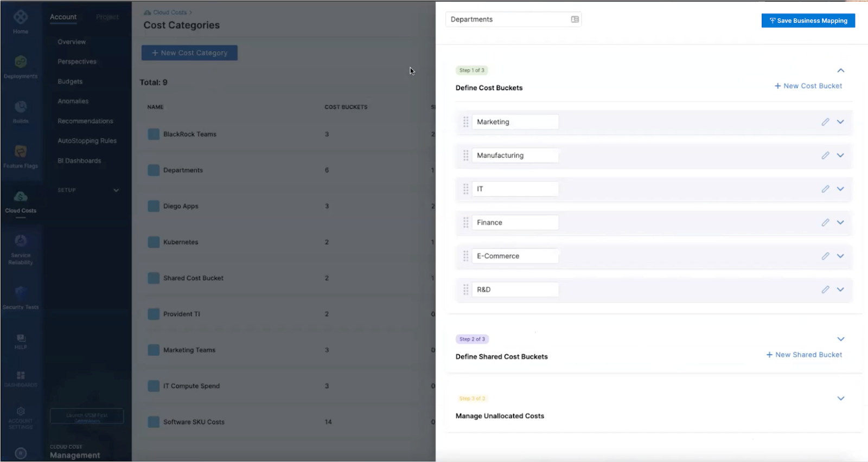Open Cloud Costs module in sidebar
The height and width of the screenshot is (462, 868).
[21, 201]
